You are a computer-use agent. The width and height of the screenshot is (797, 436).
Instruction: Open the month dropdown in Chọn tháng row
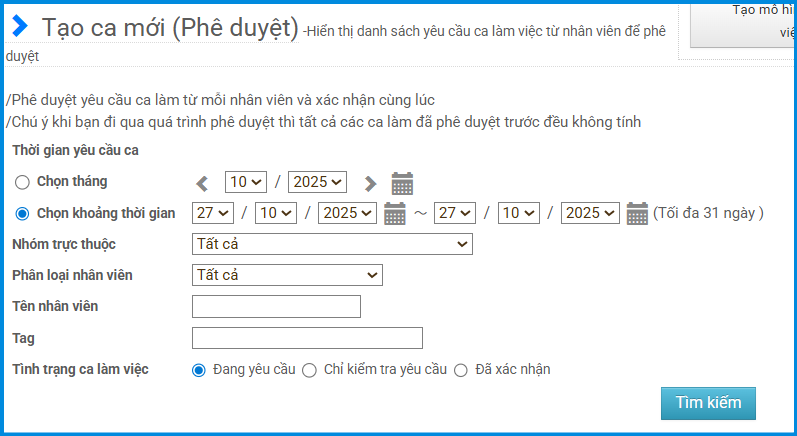point(246,182)
